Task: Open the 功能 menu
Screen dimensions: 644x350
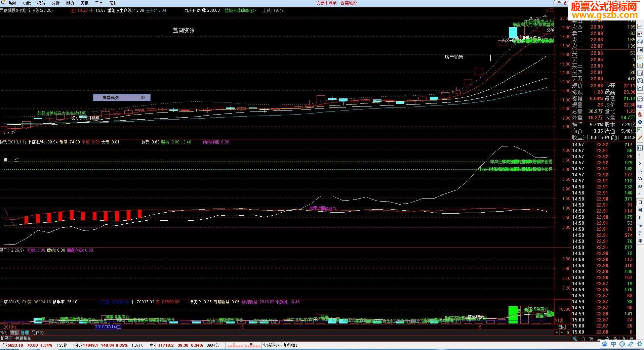Action: [27, 3]
